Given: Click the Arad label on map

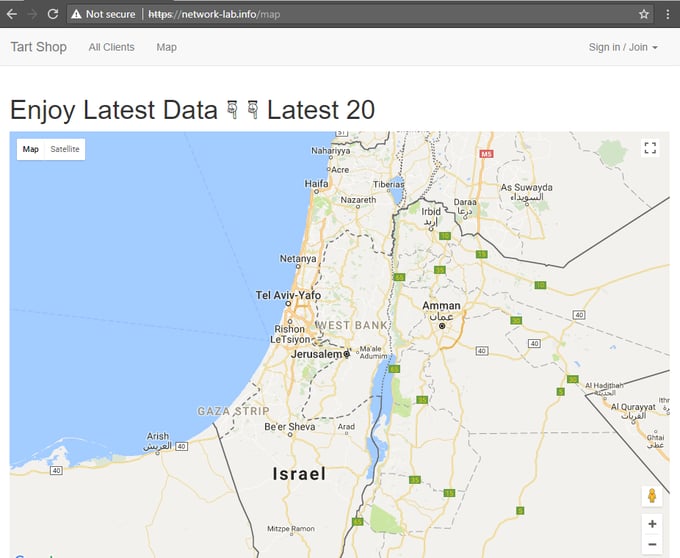Looking at the screenshot, I should pyautogui.click(x=346, y=427).
